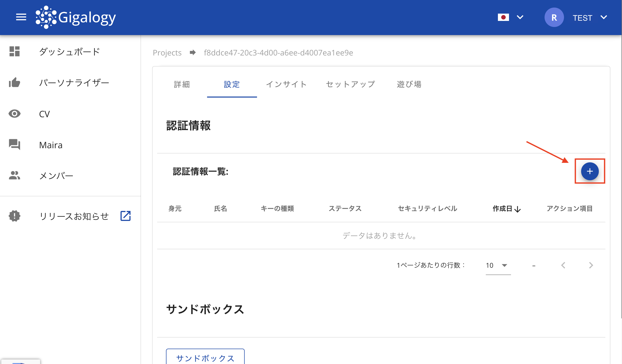Click the thumbs-up personalizer icon
This screenshot has width=622, height=364.
(x=14, y=82)
